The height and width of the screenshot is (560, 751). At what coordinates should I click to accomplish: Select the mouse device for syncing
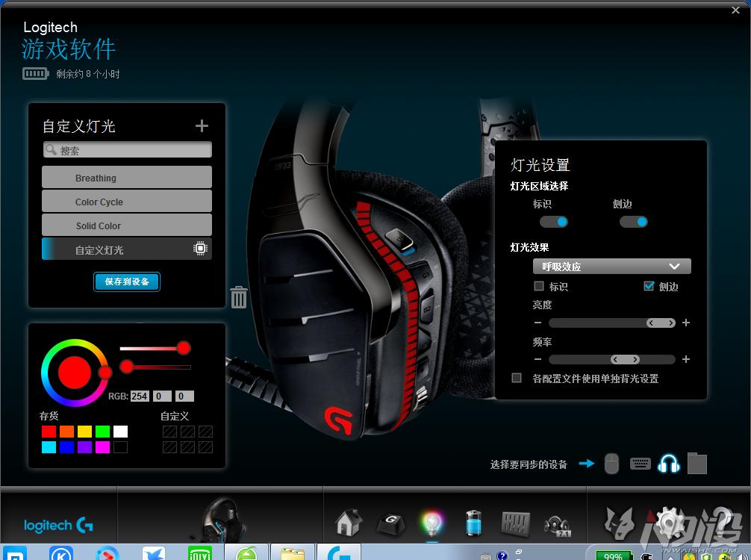coord(611,464)
